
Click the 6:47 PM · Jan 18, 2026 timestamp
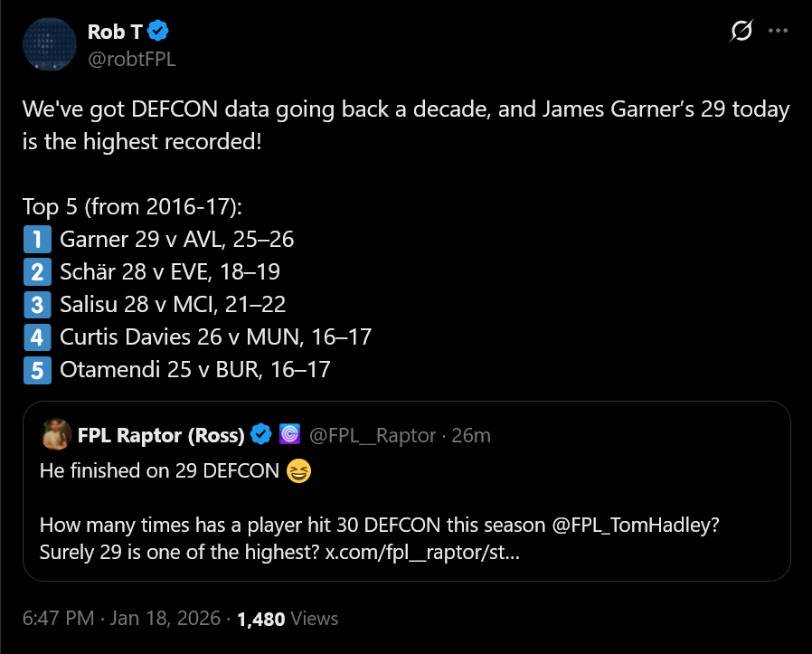click(x=122, y=619)
